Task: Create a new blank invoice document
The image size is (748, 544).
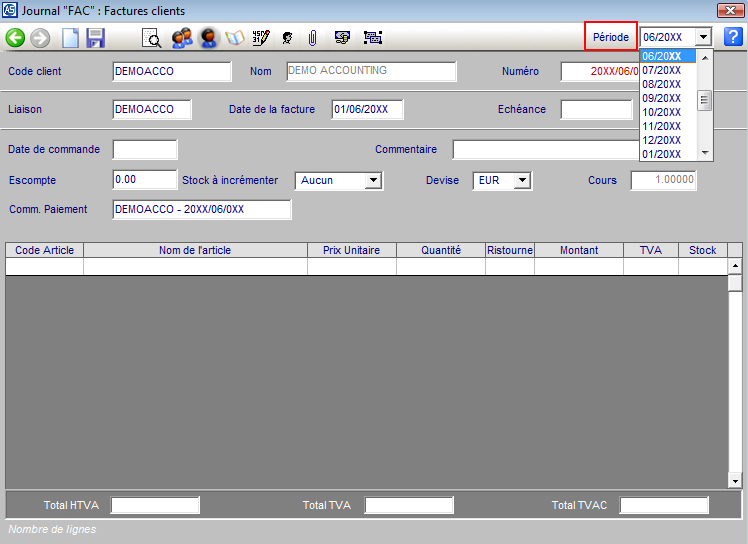Action: 71,38
